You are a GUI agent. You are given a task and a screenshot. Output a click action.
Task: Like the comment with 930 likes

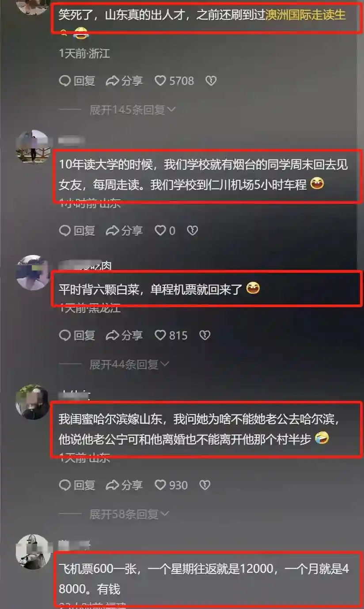[x=171, y=485]
